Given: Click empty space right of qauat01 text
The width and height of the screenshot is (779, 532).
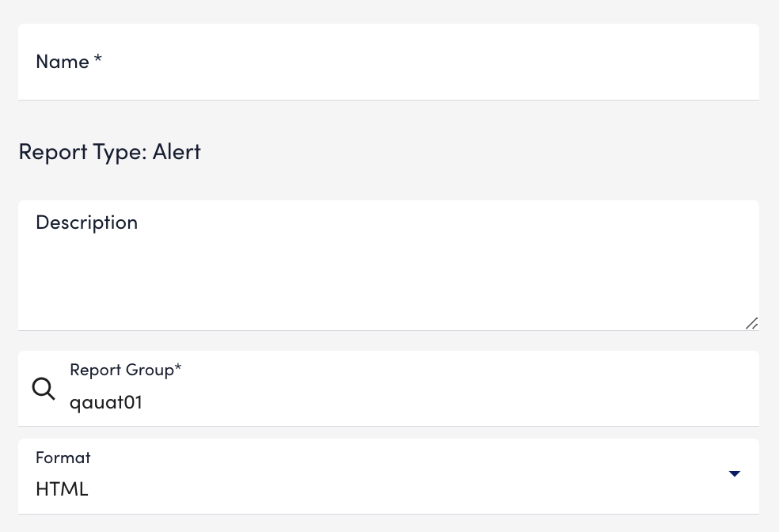Looking at the screenshot, I should click(447, 402).
